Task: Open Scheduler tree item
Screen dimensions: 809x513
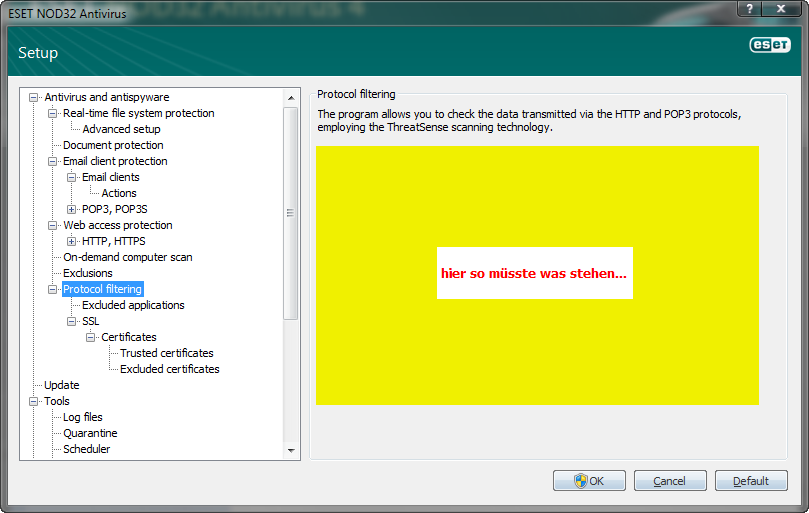Action: [86, 449]
